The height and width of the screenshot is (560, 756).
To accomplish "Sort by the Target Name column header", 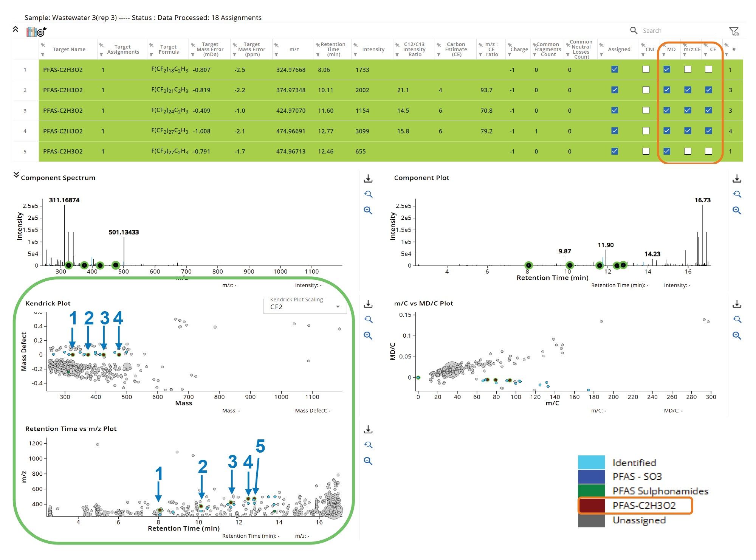I will (x=69, y=50).
